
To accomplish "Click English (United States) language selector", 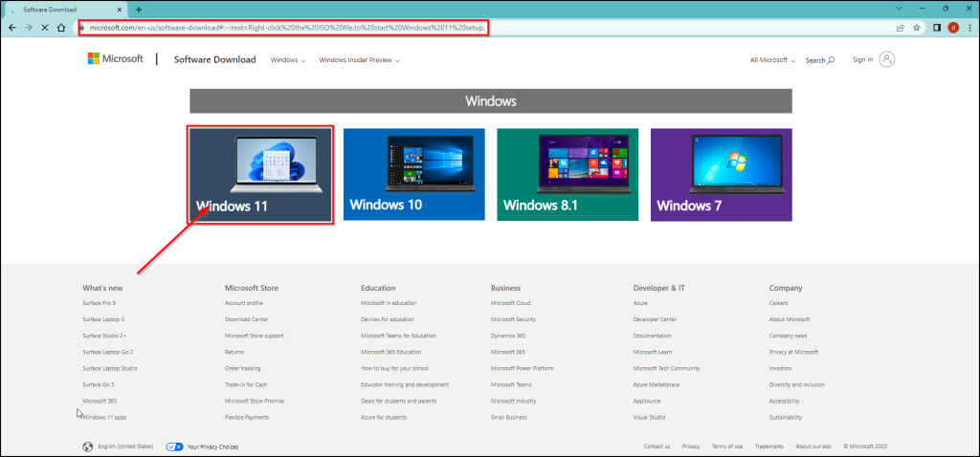I will pos(125,446).
